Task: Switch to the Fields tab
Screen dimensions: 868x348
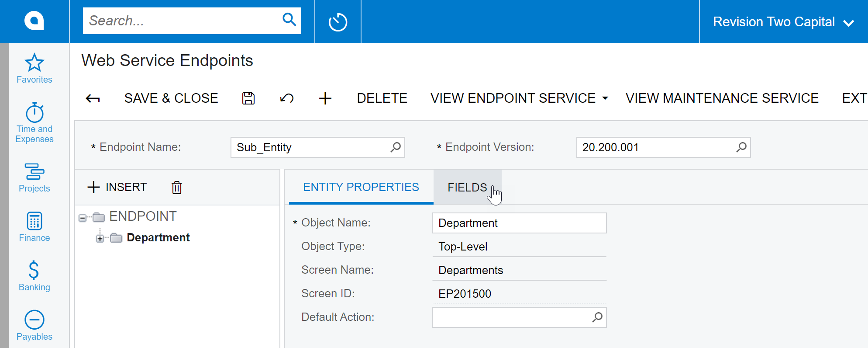Action: click(467, 187)
